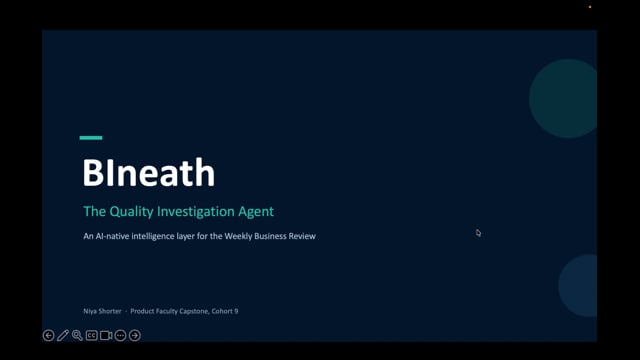Click Product Faculty Capstone text

169,311
